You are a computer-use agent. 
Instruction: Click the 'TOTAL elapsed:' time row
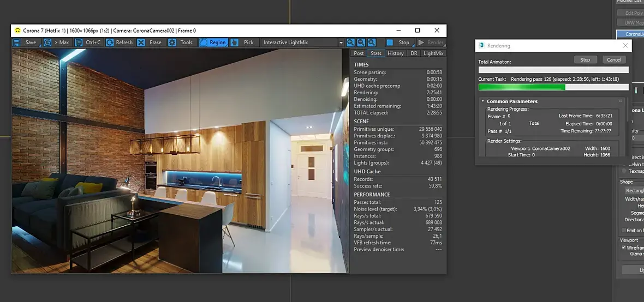397,112
